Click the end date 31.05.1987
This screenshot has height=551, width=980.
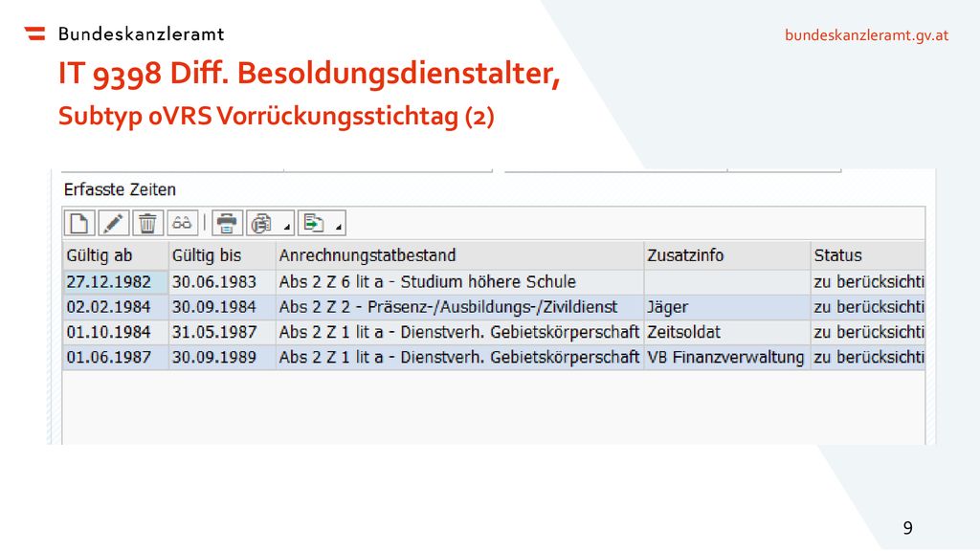click(222, 332)
